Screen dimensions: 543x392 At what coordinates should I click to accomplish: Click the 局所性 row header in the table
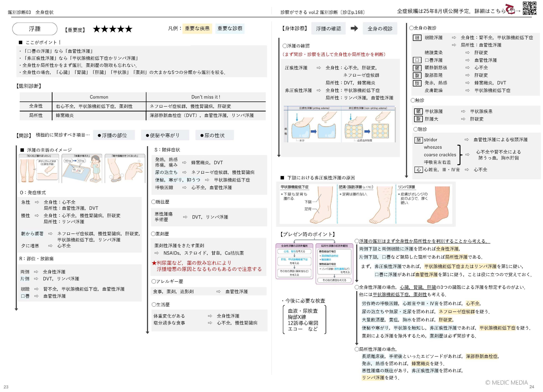(x=36, y=115)
